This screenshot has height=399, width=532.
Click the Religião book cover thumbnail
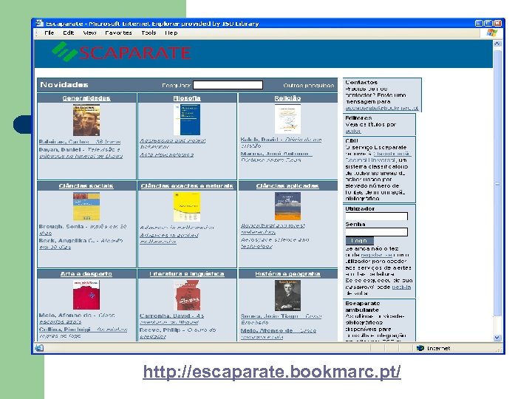point(287,119)
